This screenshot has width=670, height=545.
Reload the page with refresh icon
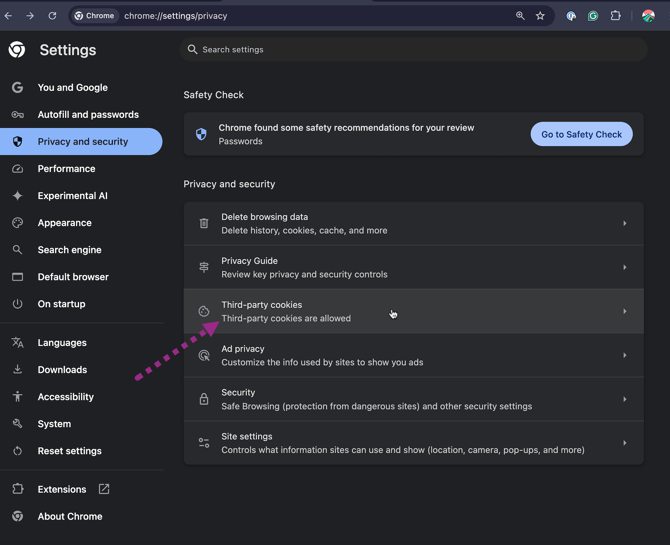click(x=52, y=16)
